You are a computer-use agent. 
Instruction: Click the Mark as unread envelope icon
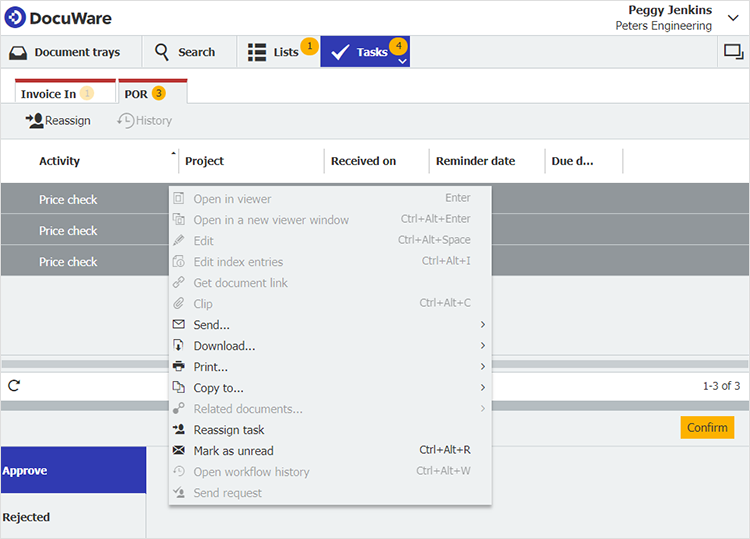tap(179, 451)
